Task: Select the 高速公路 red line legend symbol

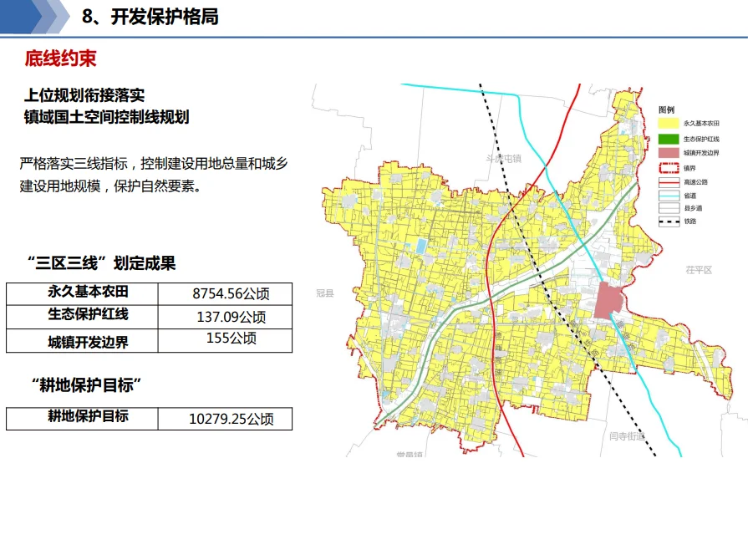Action: [669, 181]
